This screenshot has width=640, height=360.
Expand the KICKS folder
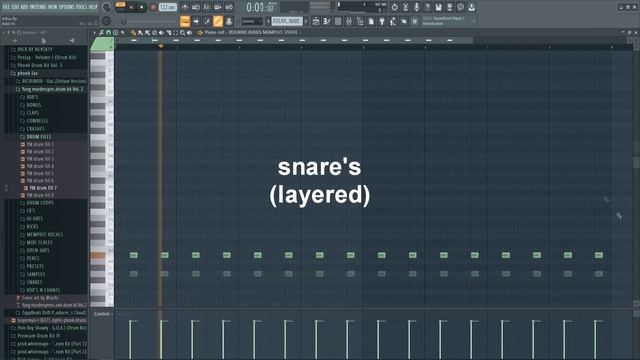tap(32, 227)
